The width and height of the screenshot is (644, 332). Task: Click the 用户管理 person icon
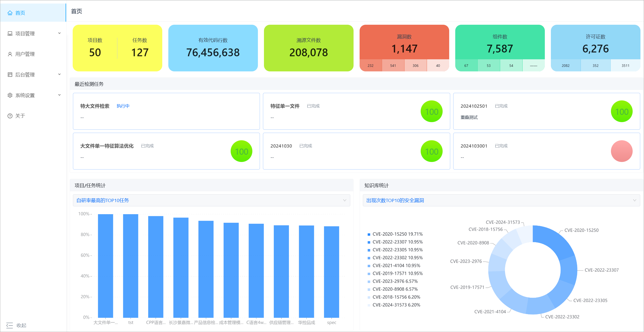tap(10, 54)
